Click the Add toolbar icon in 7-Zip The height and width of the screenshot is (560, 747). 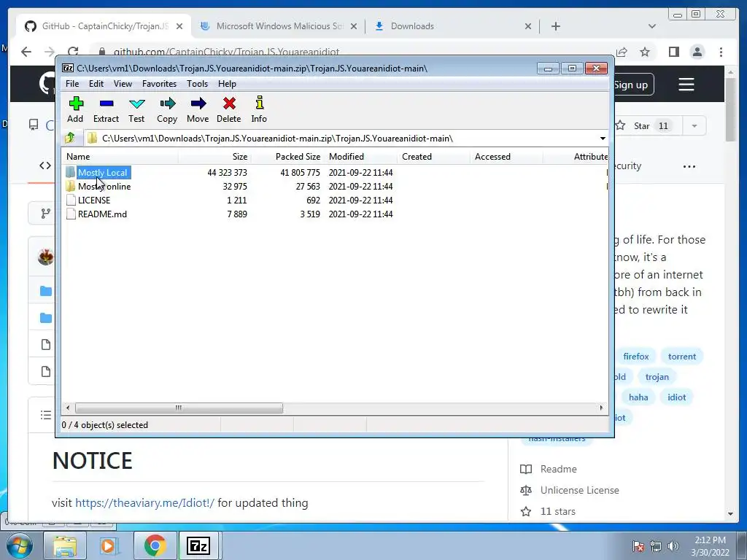[x=75, y=109]
